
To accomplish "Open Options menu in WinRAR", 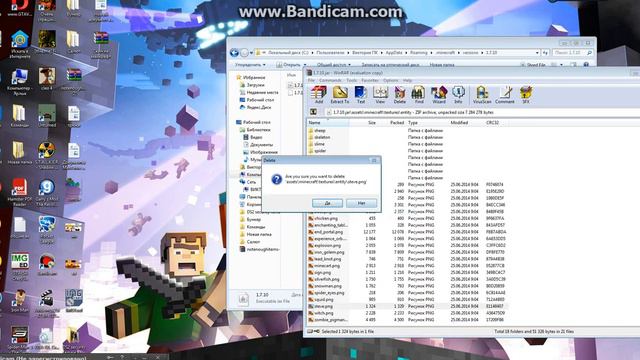I will pyautogui.click(x=391, y=80).
